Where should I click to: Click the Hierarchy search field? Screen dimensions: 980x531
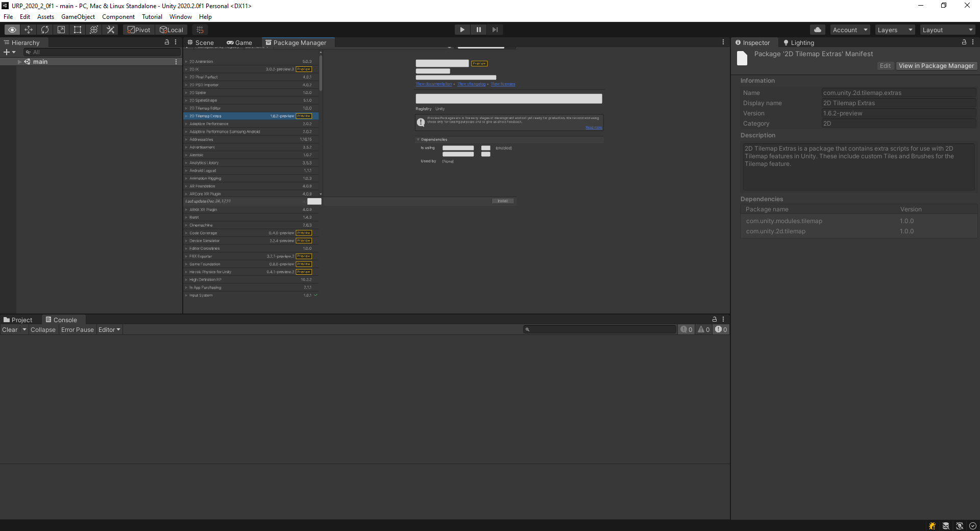(x=102, y=52)
